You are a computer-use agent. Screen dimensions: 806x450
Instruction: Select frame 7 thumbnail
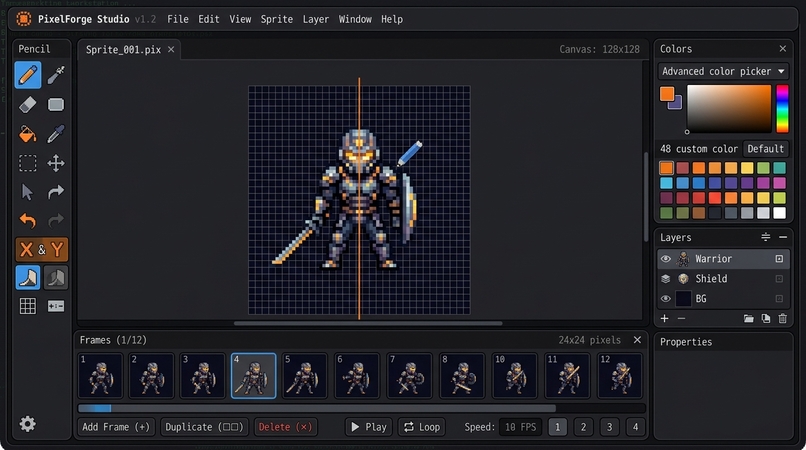(410, 375)
